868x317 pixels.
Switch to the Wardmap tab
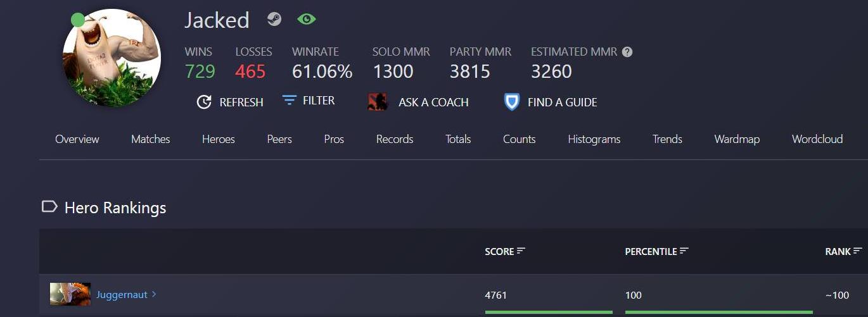tap(737, 139)
